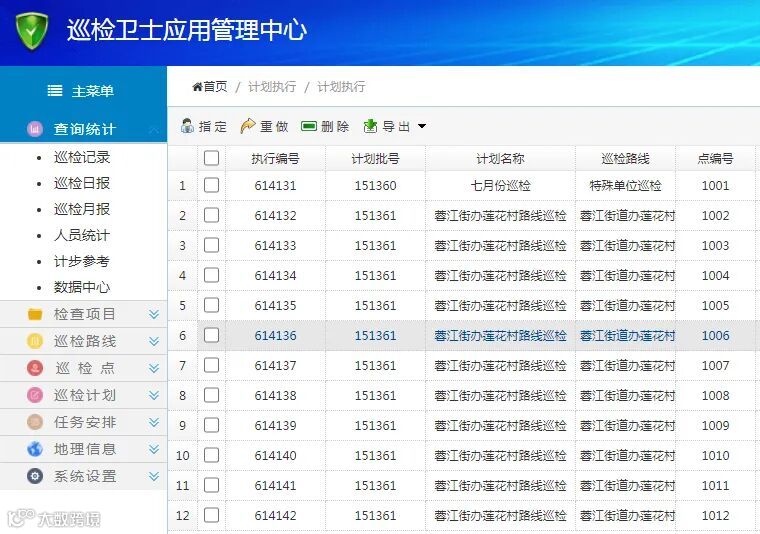This screenshot has height=534, width=760.
Task: Expand the 巡检点 chevron
Action: pyautogui.click(x=154, y=368)
